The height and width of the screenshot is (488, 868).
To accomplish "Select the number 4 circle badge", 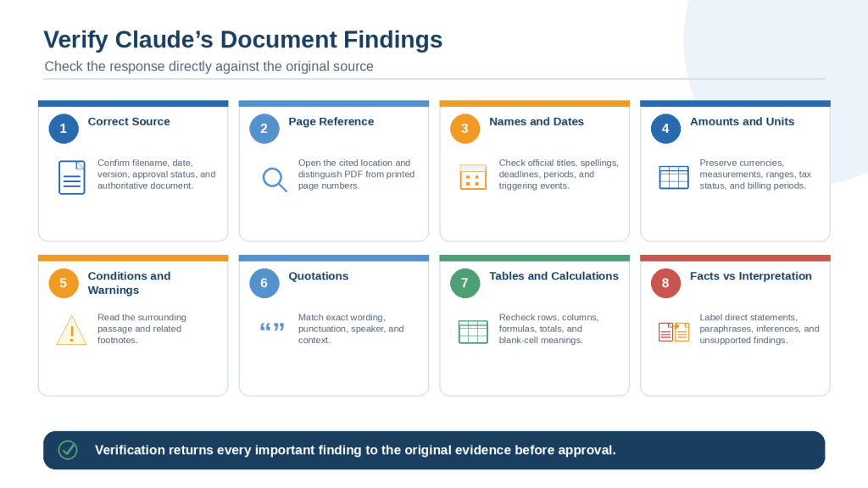I will [x=665, y=129].
